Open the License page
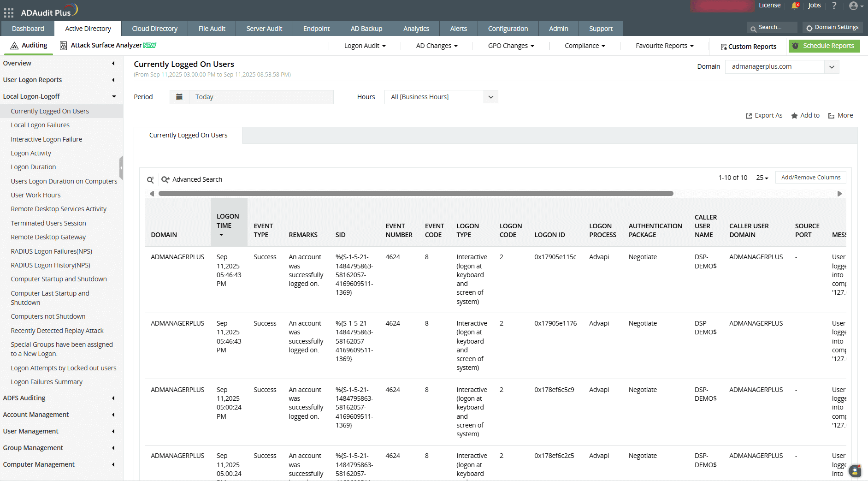Screen dimensions: 868x481 coord(769,6)
